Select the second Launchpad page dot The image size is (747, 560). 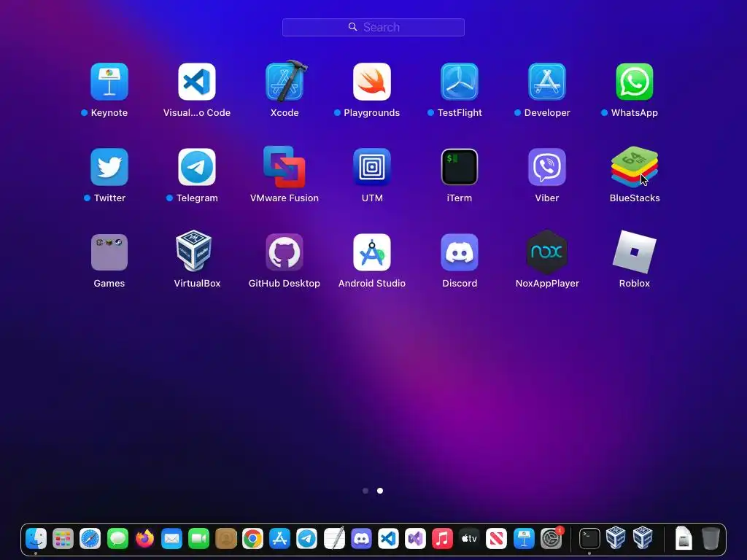point(380,491)
